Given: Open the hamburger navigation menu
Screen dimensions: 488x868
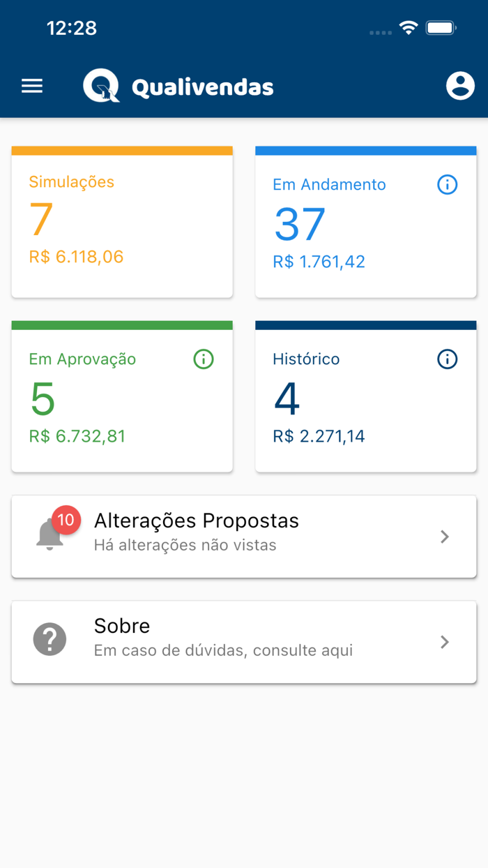Looking at the screenshot, I should (x=31, y=86).
